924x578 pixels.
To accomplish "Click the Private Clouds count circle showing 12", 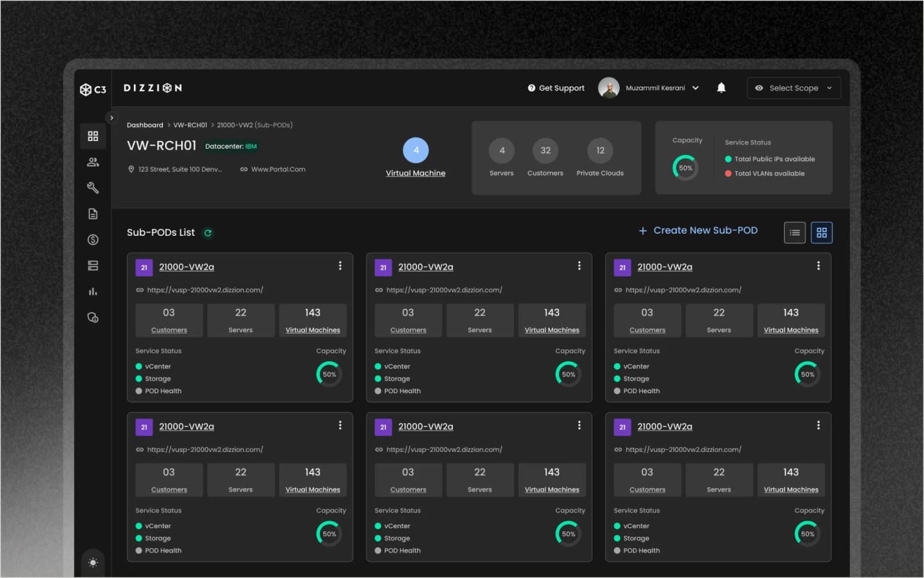I will point(601,150).
